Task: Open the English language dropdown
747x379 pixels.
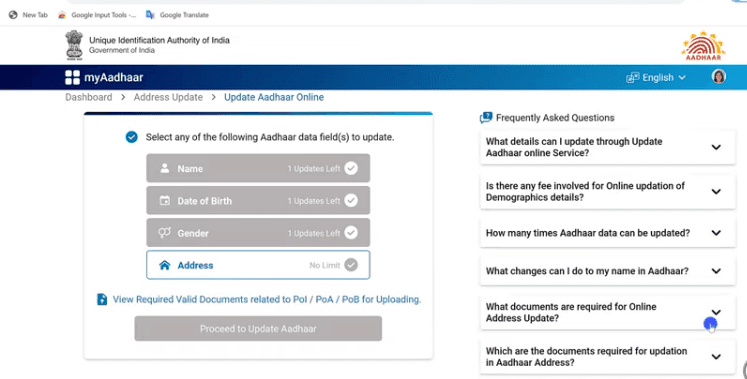Action: (x=656, y=78)
